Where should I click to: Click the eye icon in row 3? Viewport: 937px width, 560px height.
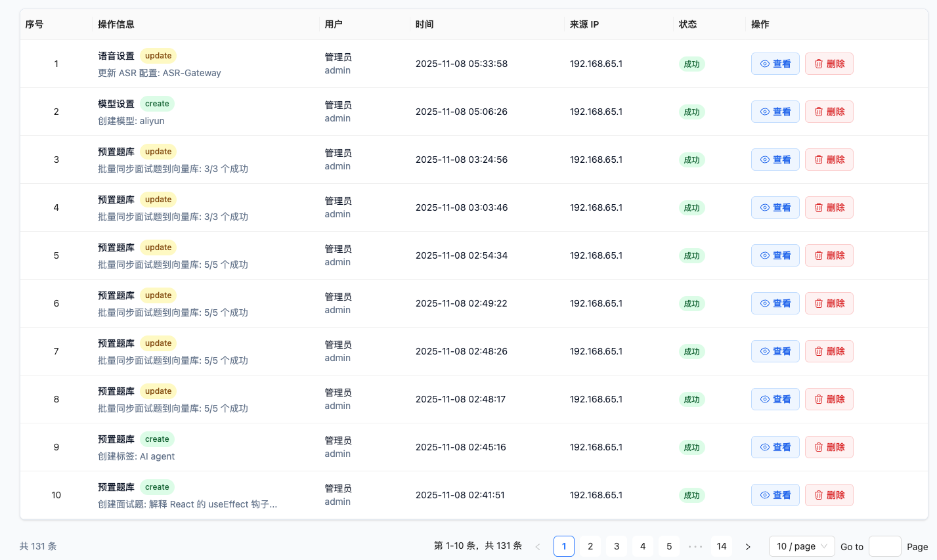click(765, 160)
